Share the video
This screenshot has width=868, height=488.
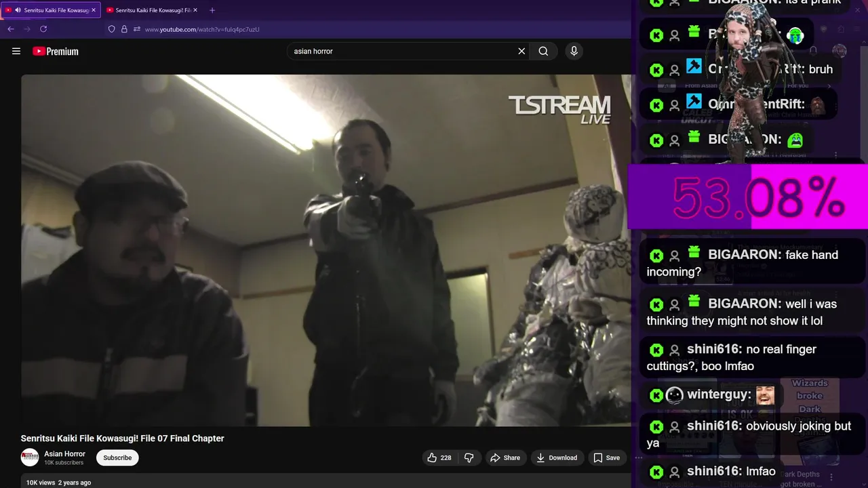pyautogui.click(x=505, y=457)
